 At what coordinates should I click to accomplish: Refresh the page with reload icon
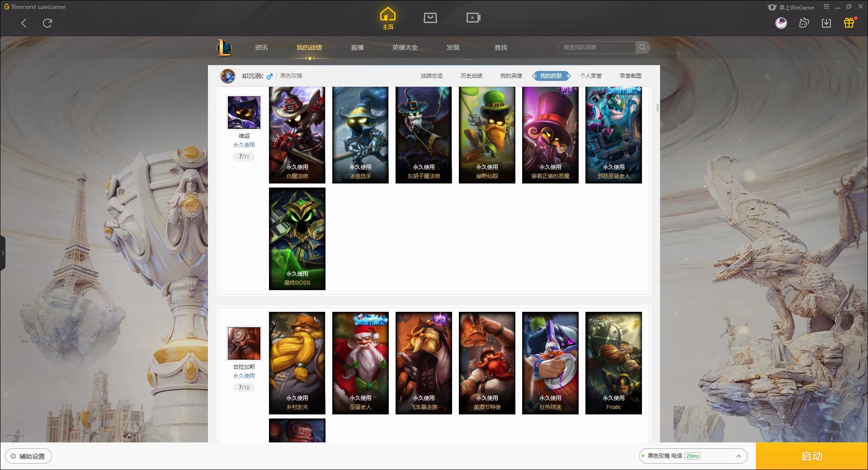[x=47, y=23]
